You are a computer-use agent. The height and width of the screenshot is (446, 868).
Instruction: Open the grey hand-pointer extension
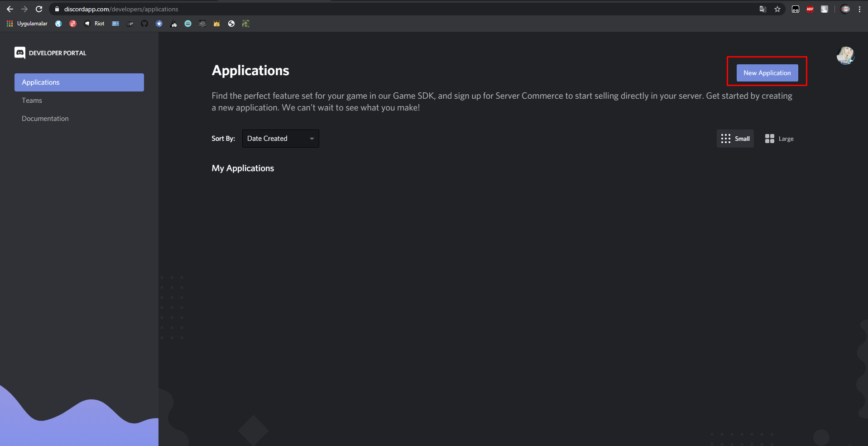pyautogui.click(x=825, y=9)
